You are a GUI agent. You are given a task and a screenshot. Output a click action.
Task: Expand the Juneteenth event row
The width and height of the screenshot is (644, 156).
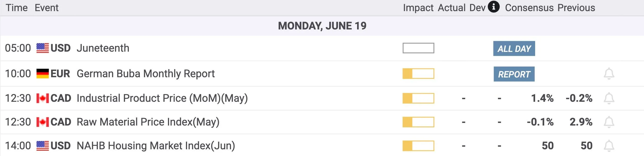[322, 48]
